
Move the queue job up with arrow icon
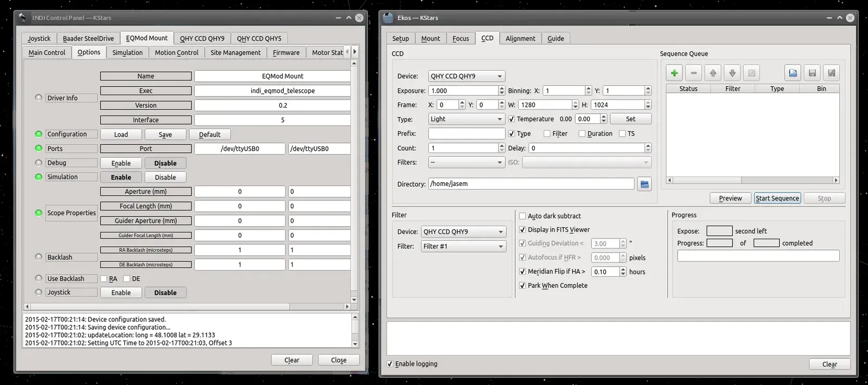[713, 73]
